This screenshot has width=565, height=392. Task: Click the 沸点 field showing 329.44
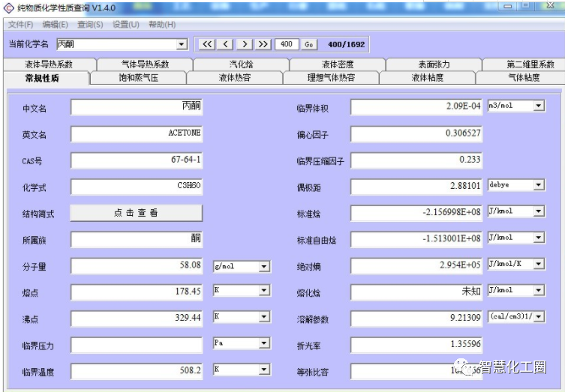tap(137, 319)
